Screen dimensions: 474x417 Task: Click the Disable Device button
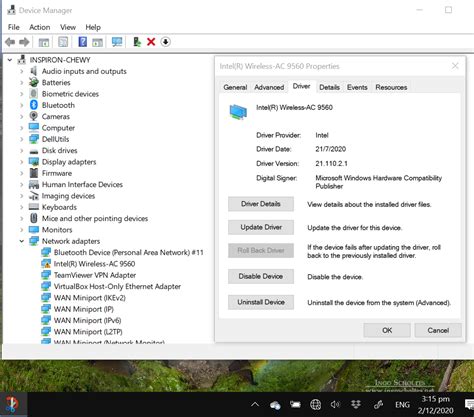[x=261, y=276]
